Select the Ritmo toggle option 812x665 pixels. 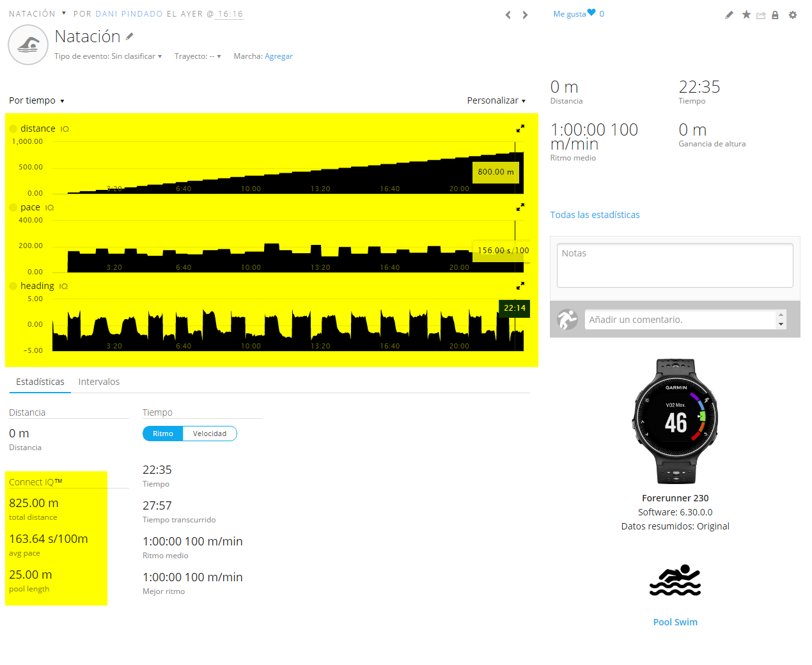tap(163, 434)
